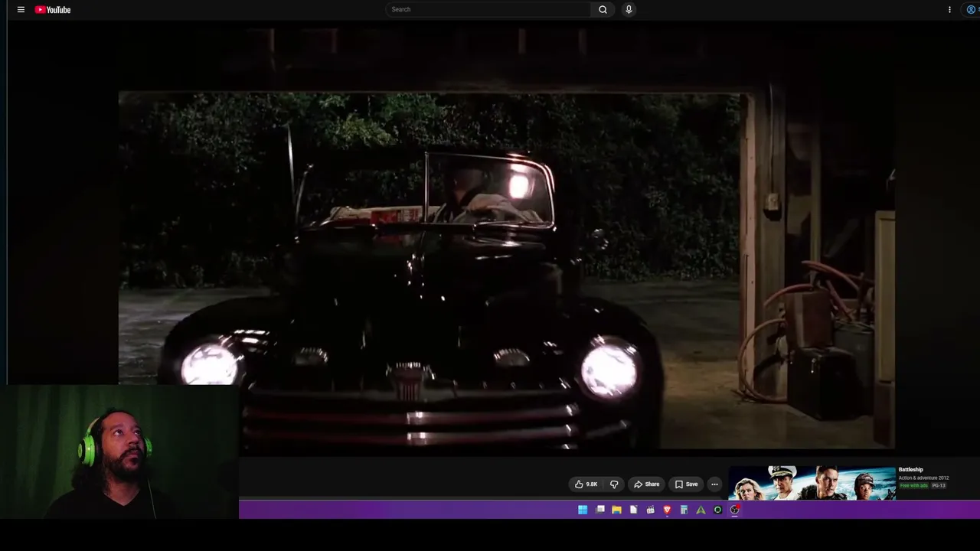Open the YouTube guide hamburger menu
980x551 pixels.
(x=21, y=10)
